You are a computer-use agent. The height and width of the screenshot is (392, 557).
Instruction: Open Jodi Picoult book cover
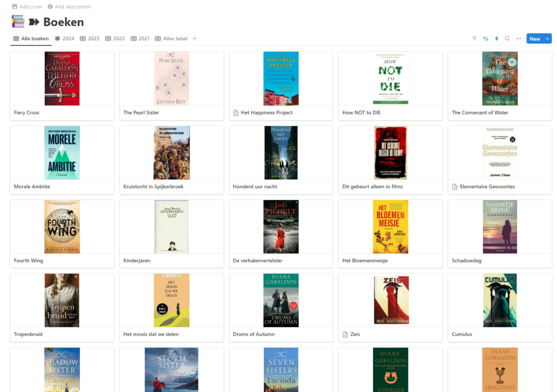click(x=281, y=227)
